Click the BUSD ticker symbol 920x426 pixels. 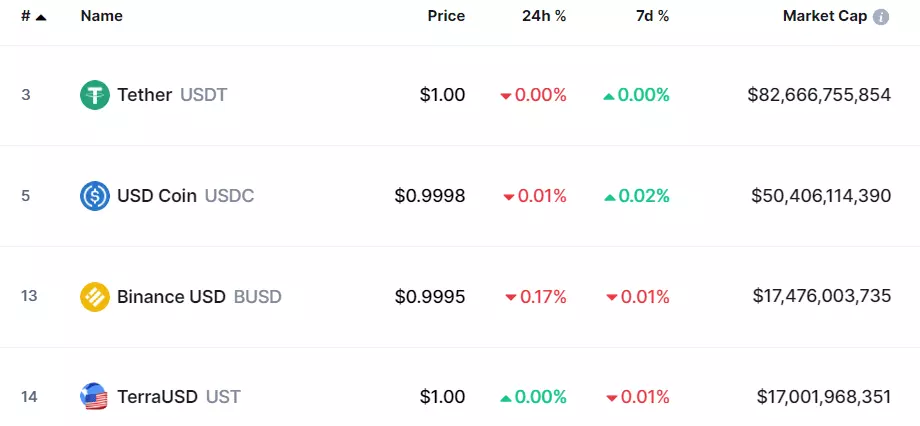258,297
